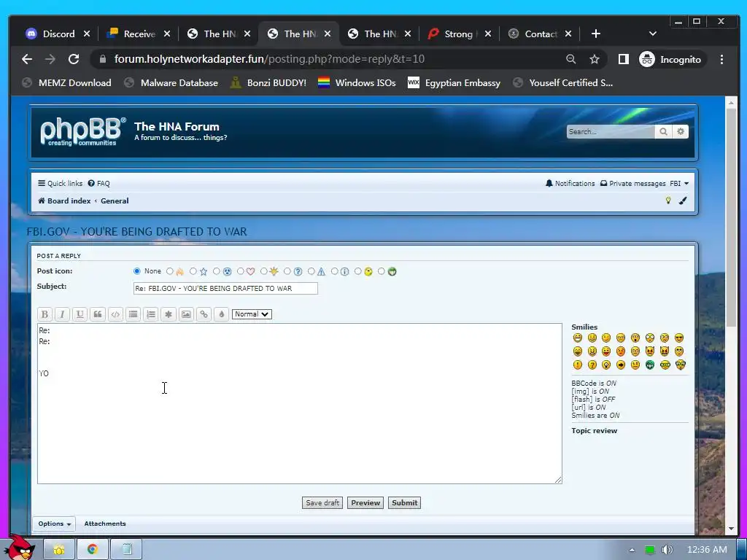Click the Preview button

coord(365,503)
